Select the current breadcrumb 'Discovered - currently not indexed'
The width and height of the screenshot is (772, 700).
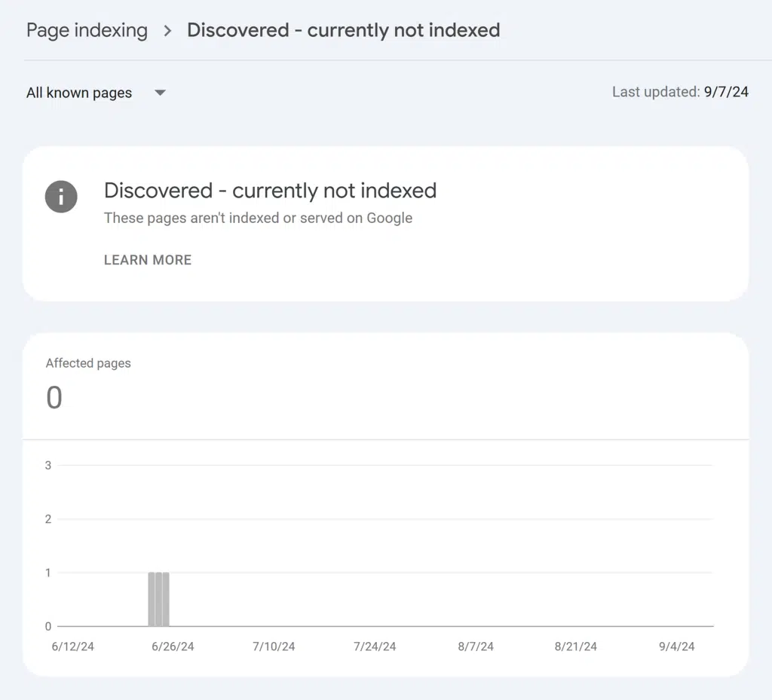343,31
